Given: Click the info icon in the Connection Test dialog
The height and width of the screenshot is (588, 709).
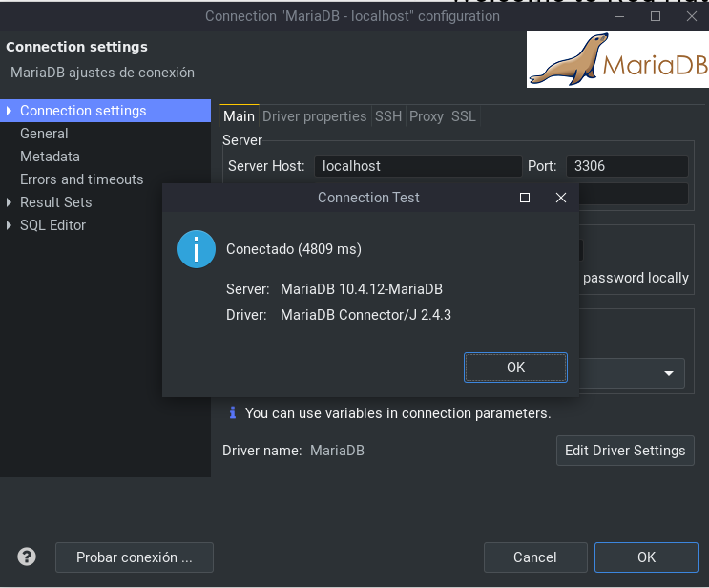Looking at the screenshot, I should (x=197, y=249).
